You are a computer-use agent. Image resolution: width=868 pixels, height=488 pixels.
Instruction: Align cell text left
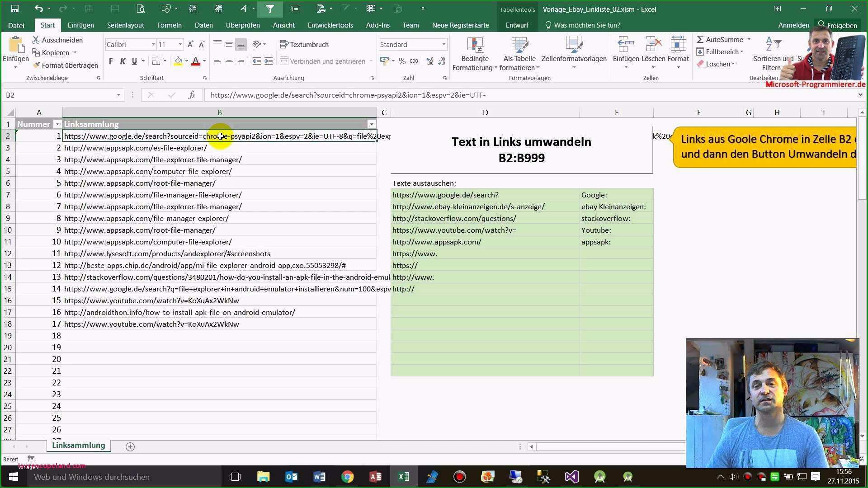tap(217, 61)
